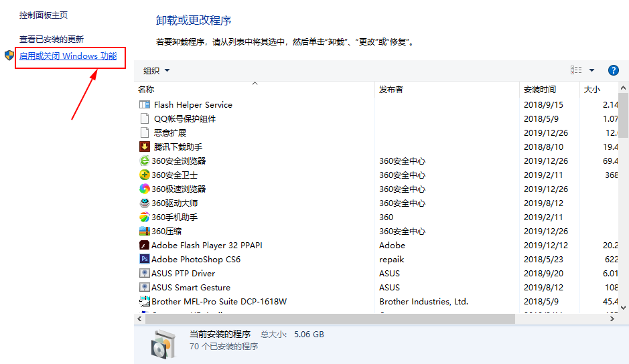Select 360安全卫士 program name

175,175
